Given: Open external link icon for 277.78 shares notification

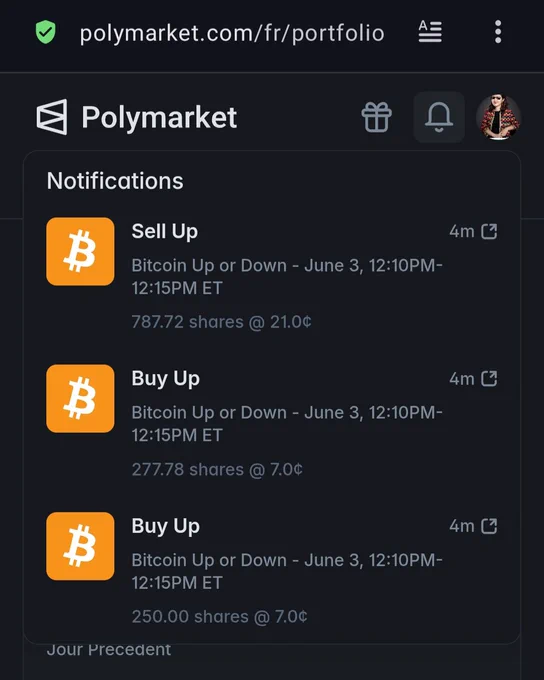Looking at the screenshot, I should tap(489, 379).
